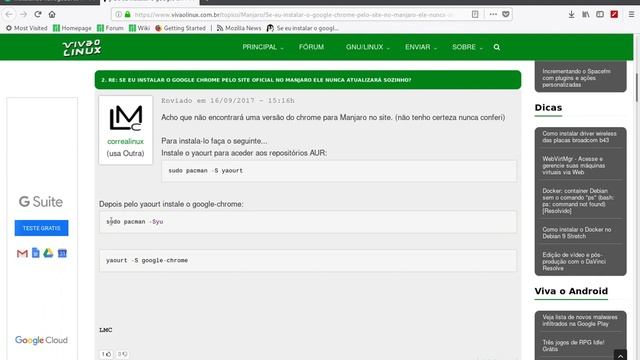Image resolution: width=640 pixels, height=360 pixels.
Task: Click the Viva o Linux logo
Action: [82, 47]
